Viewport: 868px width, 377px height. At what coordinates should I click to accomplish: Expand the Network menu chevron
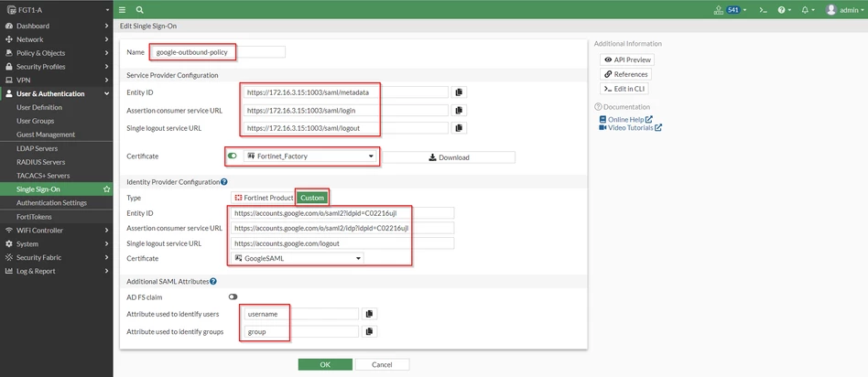106,39
